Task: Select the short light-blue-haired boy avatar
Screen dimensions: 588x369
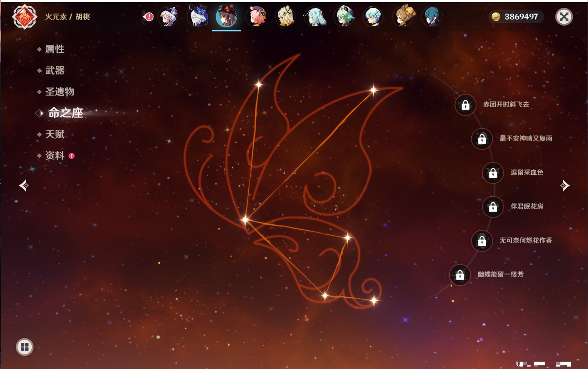Action: (373, 17)
